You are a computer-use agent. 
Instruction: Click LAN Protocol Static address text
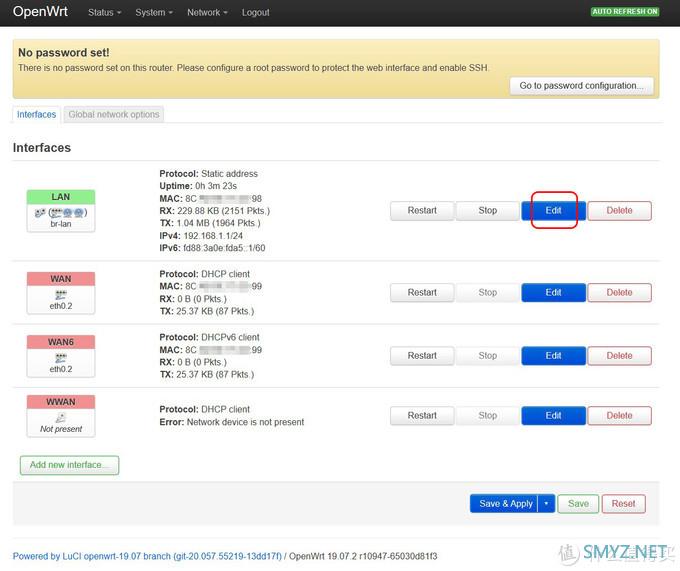tap(209, 173)
